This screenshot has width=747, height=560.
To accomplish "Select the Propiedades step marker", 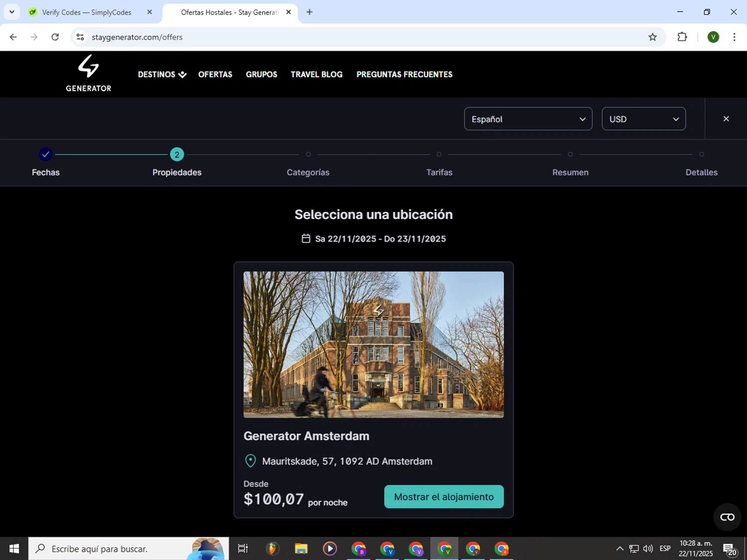I will pyautogui.click(x=177, y=154).
